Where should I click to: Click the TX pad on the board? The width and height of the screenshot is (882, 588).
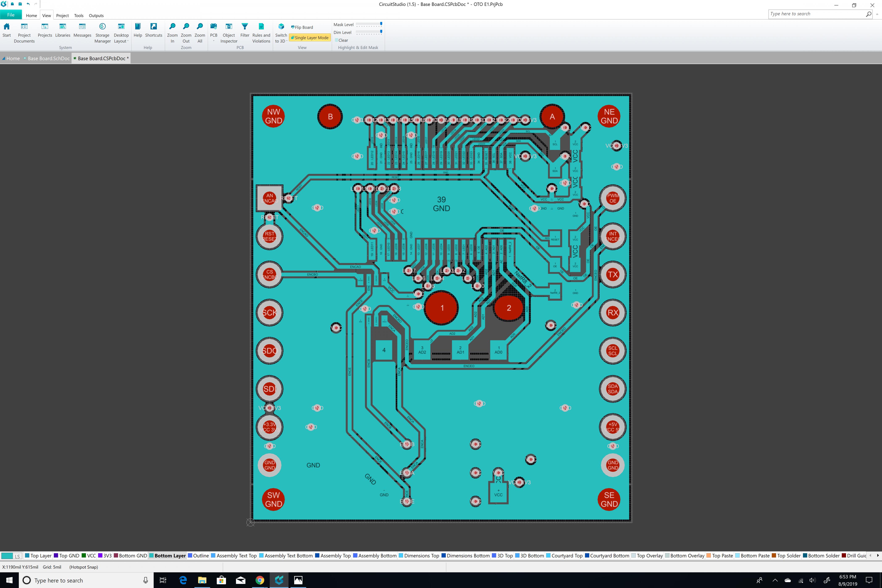pos(613,274)
